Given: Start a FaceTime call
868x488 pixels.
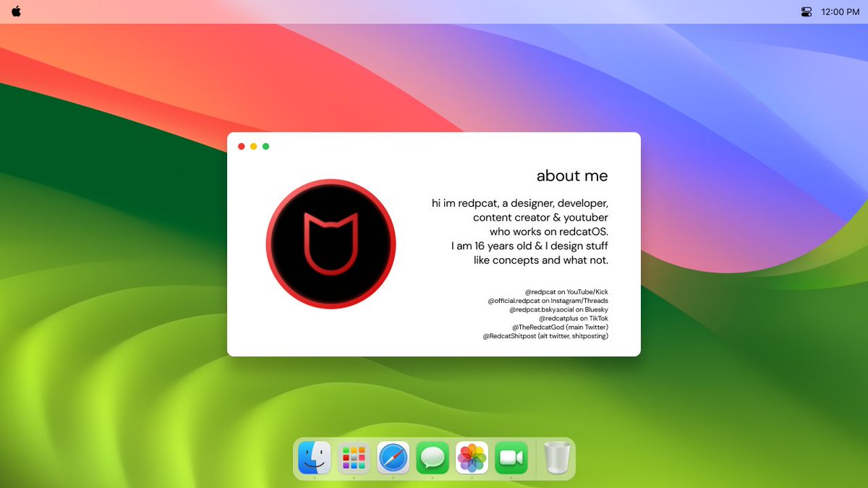Looking at the screenshot, I should coord(511,457).
